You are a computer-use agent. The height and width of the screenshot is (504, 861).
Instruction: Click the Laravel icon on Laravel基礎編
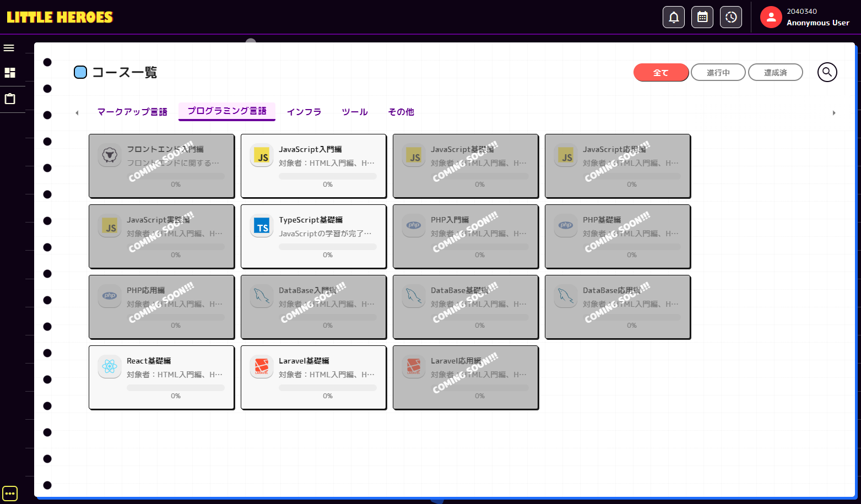coord(262,367)
